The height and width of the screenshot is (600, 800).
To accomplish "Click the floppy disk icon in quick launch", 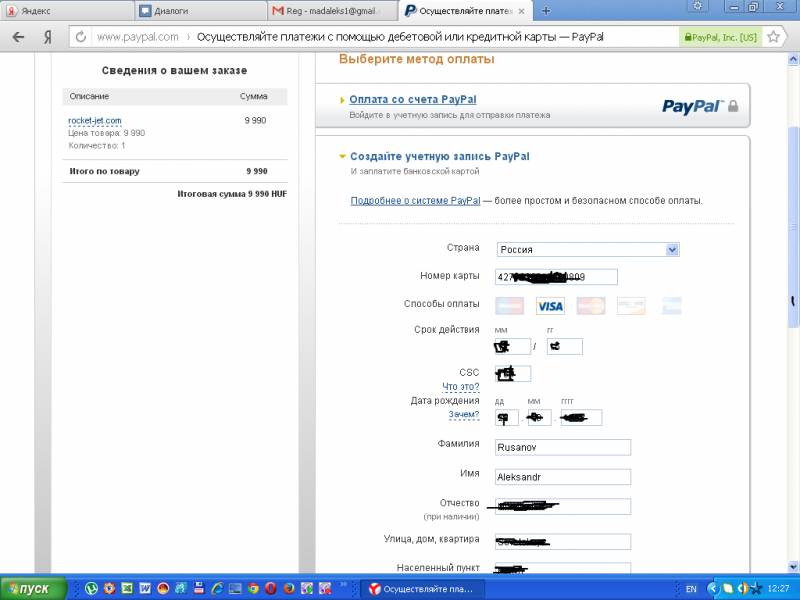I will click(198, 589).
